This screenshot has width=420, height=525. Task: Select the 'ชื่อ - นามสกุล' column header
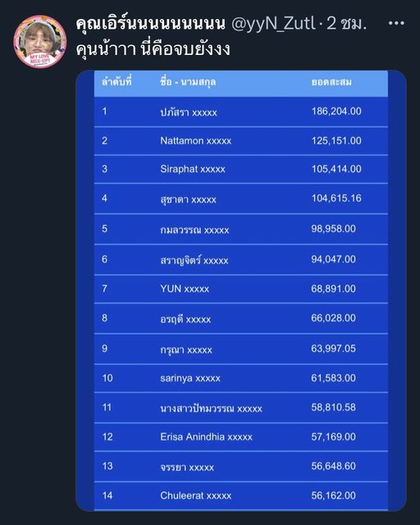[x=188, y=82]
